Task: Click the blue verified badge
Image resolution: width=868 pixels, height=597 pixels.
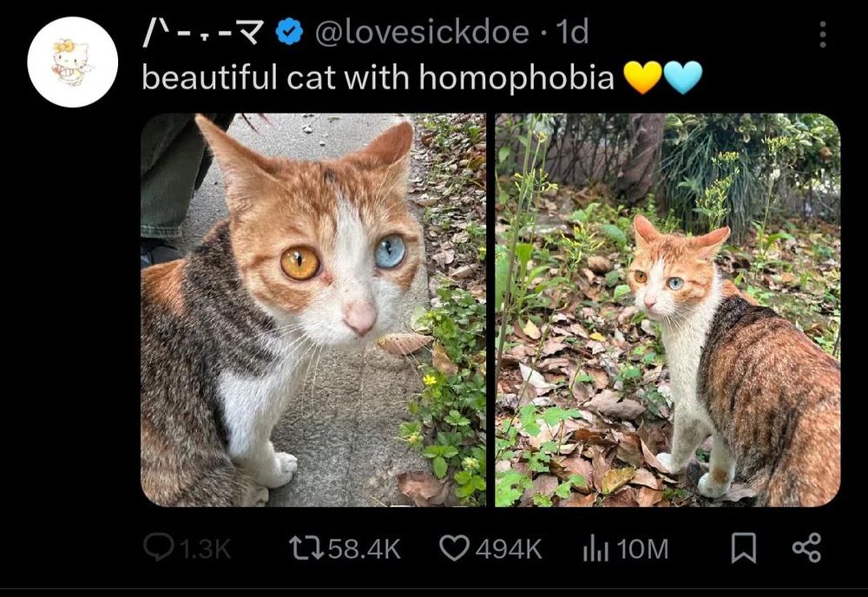Action: [x=289, y=31]
